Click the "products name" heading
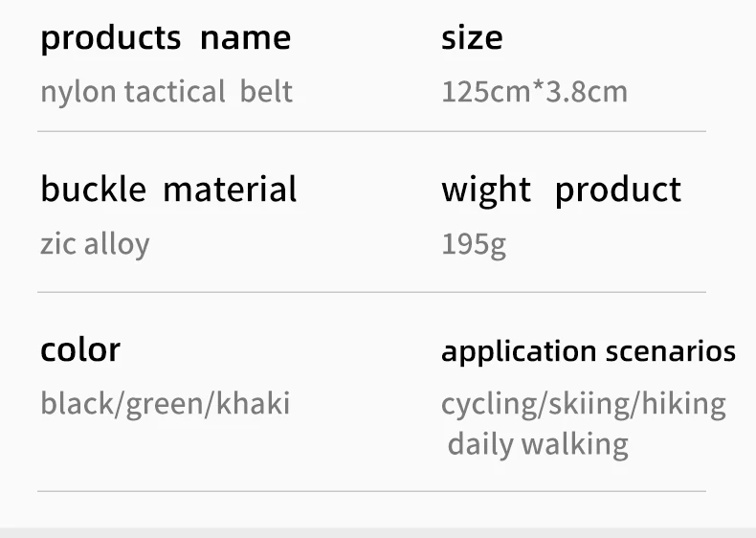The width and height of the screenshot is (756, 538). point(166,38)
